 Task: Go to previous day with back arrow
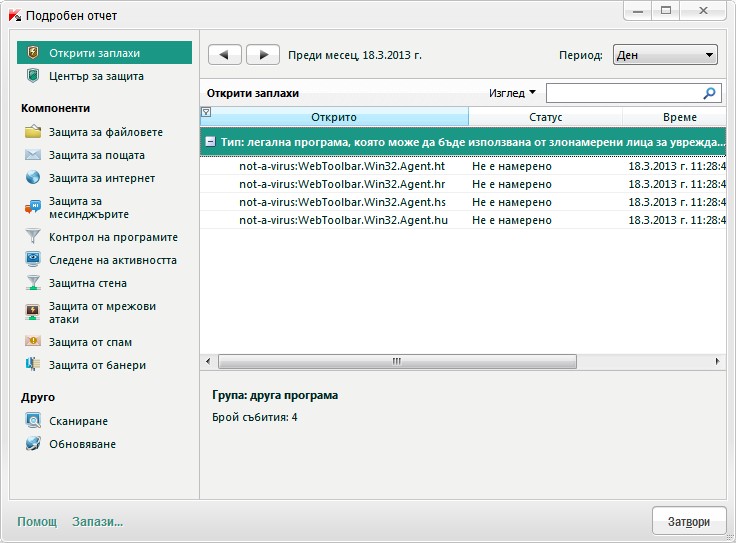click(225, 55)
